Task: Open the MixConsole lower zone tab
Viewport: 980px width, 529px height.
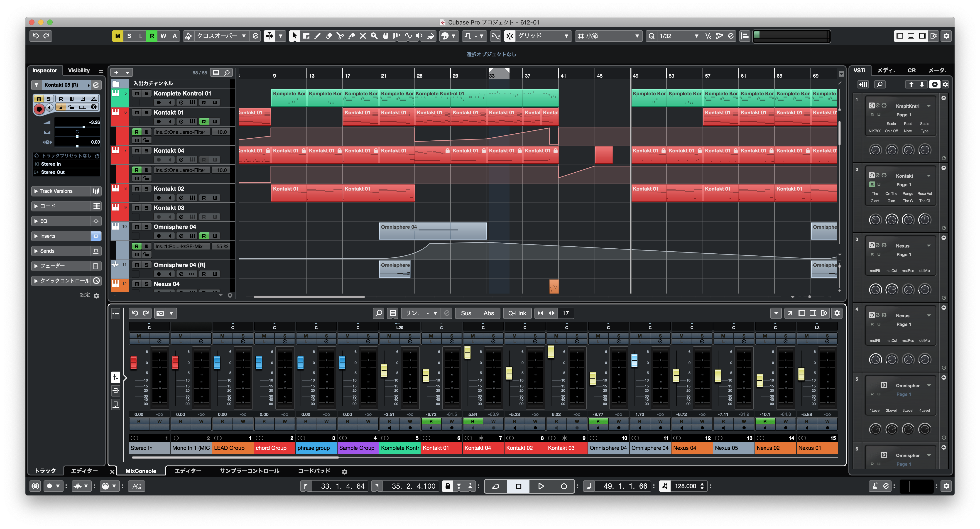Action: tap(141, 471)
